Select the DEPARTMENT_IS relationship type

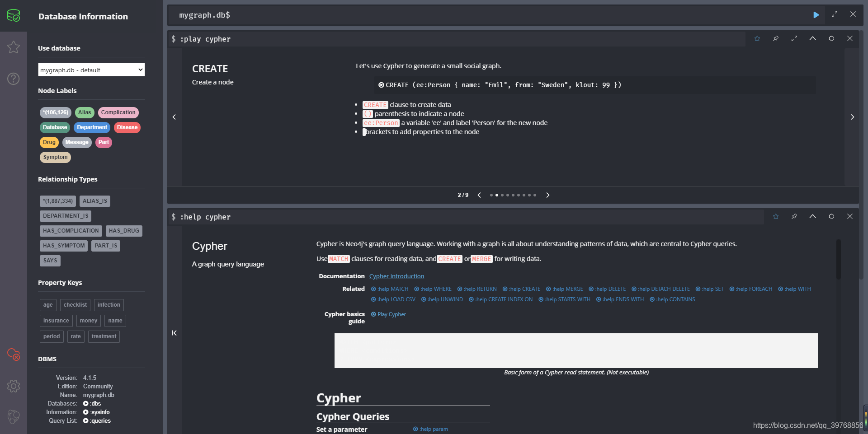pos(66,216)
